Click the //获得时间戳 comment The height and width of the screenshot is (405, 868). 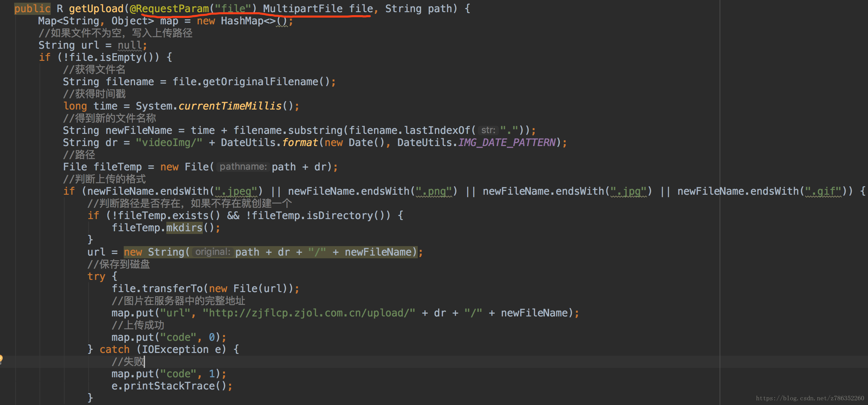[94, 94]
